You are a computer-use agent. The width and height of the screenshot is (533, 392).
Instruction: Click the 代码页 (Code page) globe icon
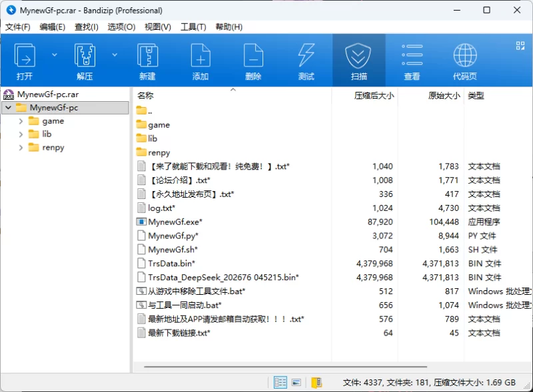click(x=465, y=55)
